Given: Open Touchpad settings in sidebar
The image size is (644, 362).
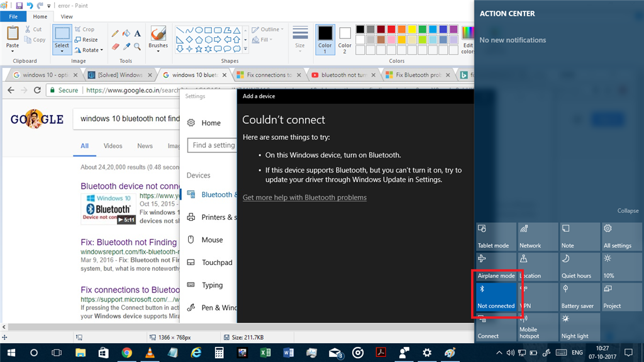Looking at the screenshot, I should click(209, 263).
